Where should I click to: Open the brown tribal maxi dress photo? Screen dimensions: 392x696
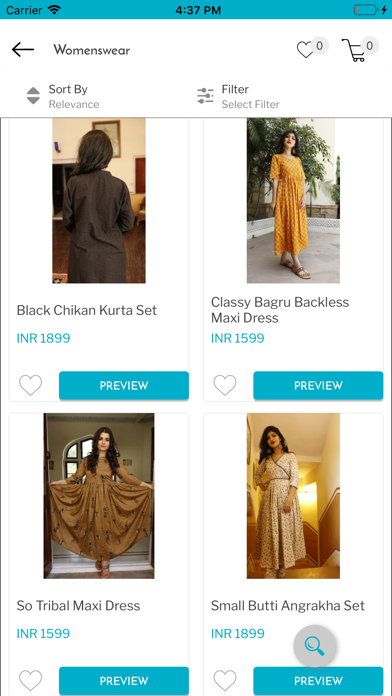click(99, 496)
